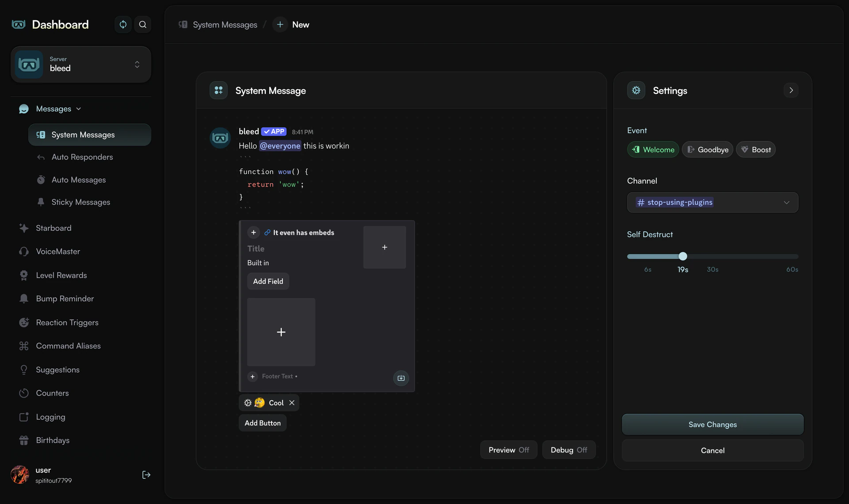Screen dimensions: 849x504
Task: Click the refresh sync icon beside Dashboard
Action: 123,24
